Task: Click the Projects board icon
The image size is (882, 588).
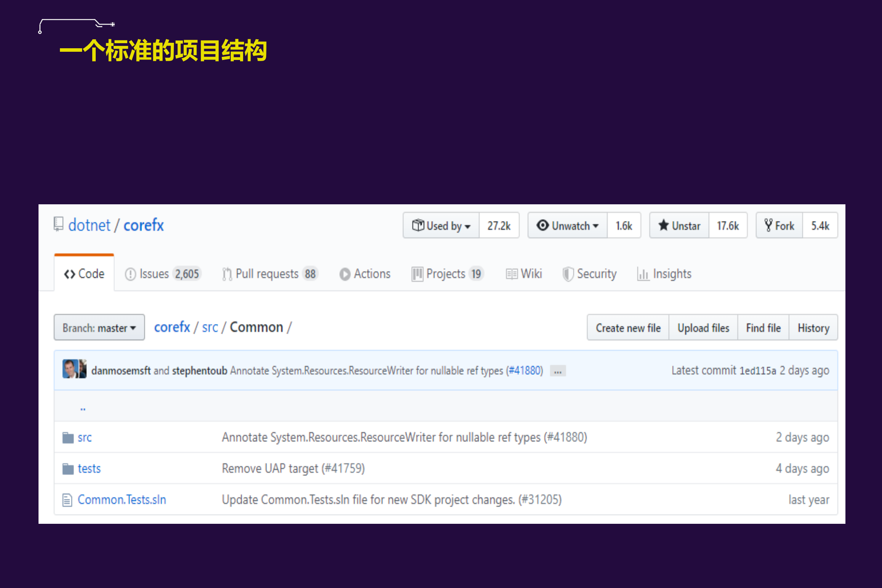Action: click(417, 274)
